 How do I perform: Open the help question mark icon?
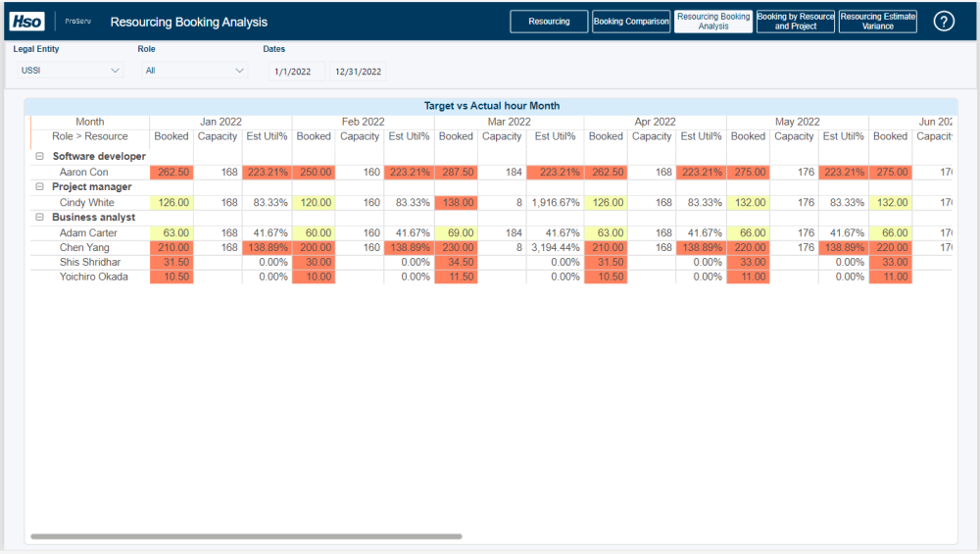coord(944,22)
